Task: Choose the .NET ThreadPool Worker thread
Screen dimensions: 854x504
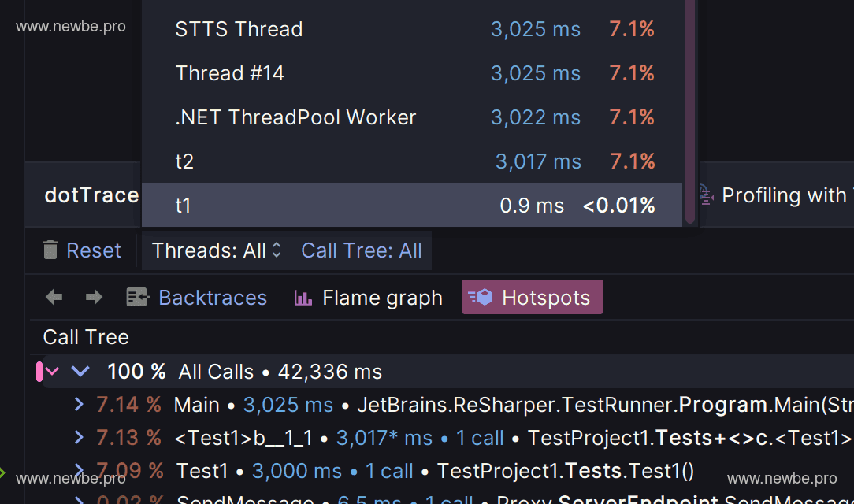Action: (295, 117)
